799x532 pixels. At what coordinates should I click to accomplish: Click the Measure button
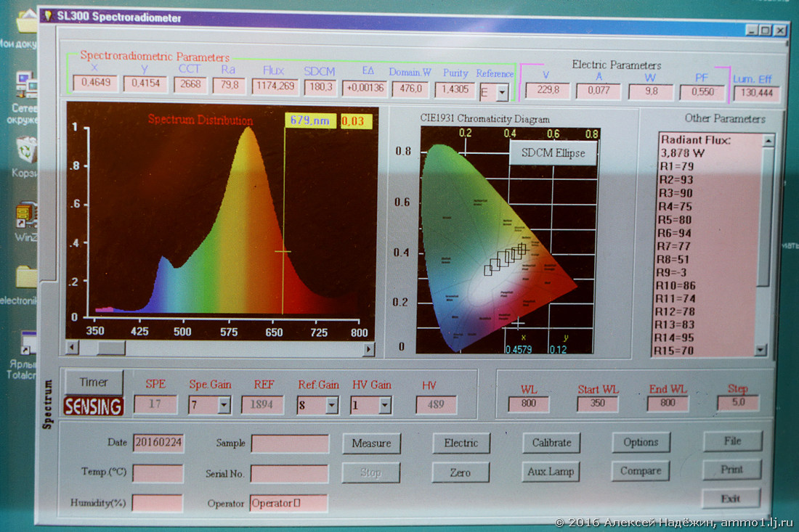[x=371, y=443]
